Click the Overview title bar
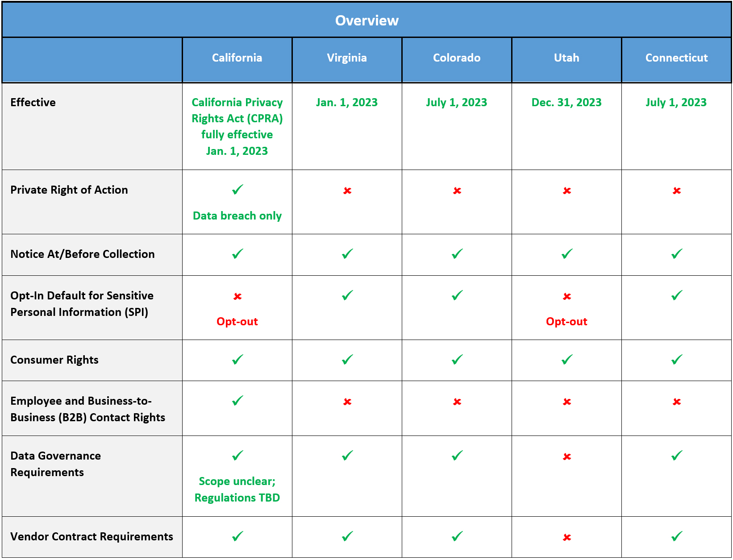The width and height of the screenshot is (733, 560). pyautogui.click(x=366, y=21)
